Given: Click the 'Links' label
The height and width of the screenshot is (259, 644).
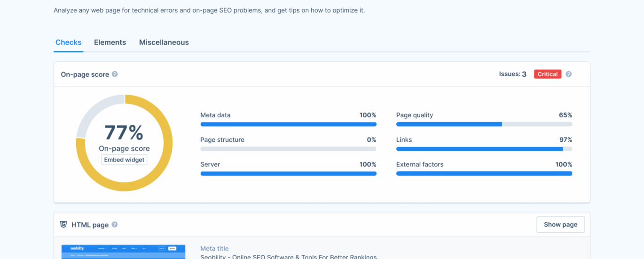Looking at the screenshot, I should tap(404, 140).
